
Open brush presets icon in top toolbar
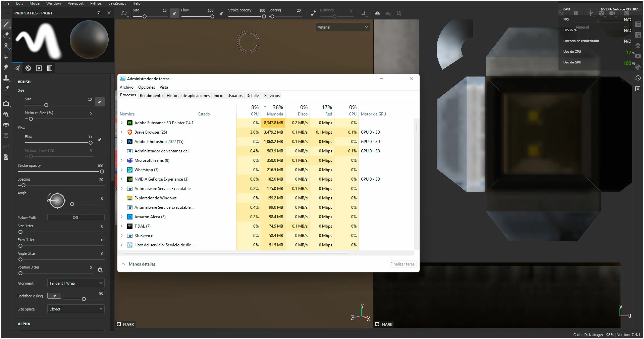tap(124, 13)
